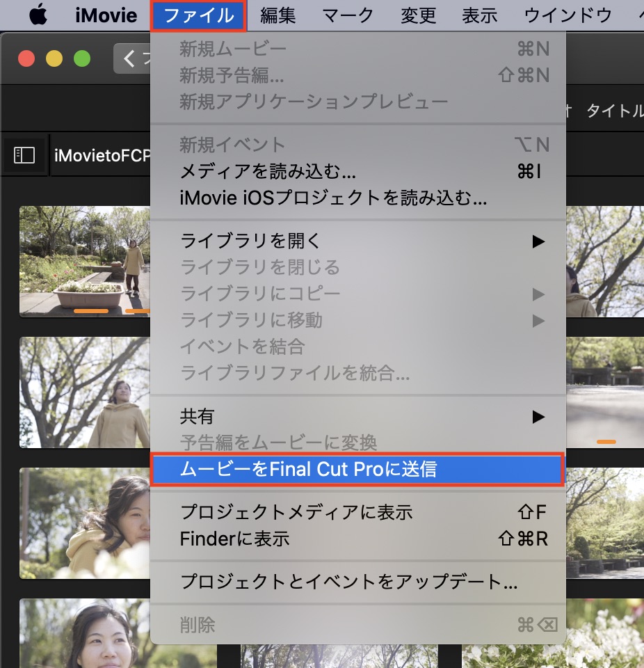Open the 変更 menu
This screenshot has height=668, width=644.
coord(418,16)
